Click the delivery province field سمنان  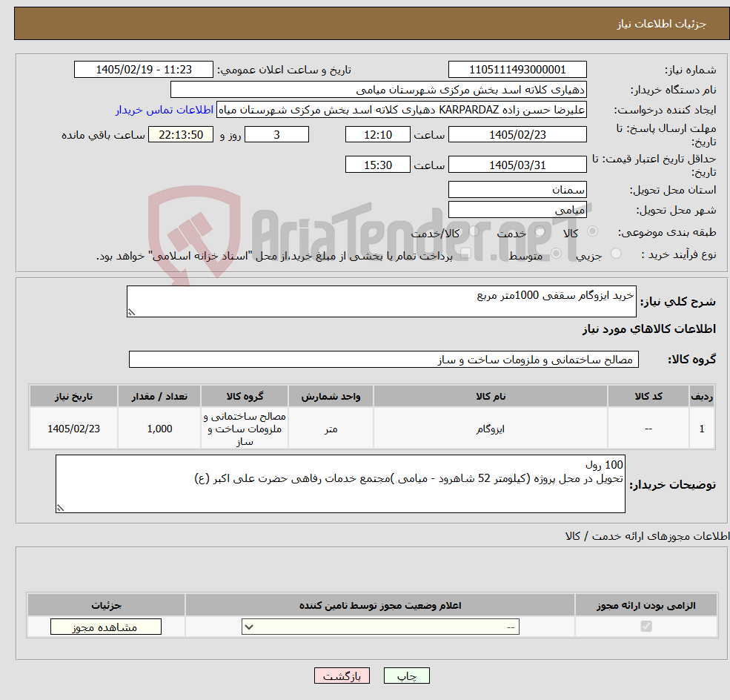[x=517, y=190]
